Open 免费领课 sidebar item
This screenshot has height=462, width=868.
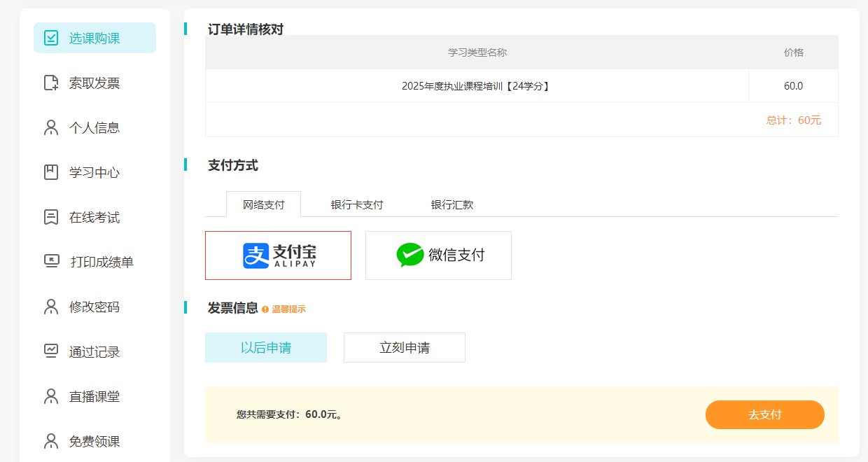(94, 441)
